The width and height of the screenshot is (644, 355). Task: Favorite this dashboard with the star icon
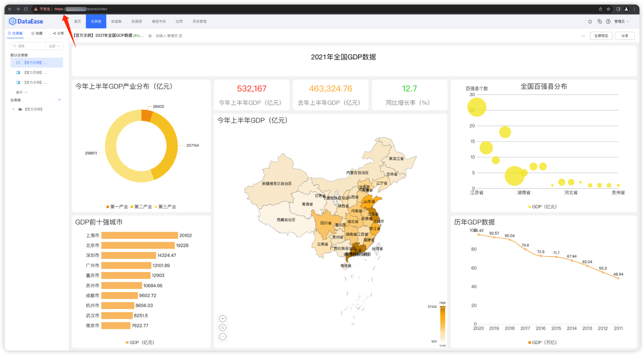click(150, 36)
